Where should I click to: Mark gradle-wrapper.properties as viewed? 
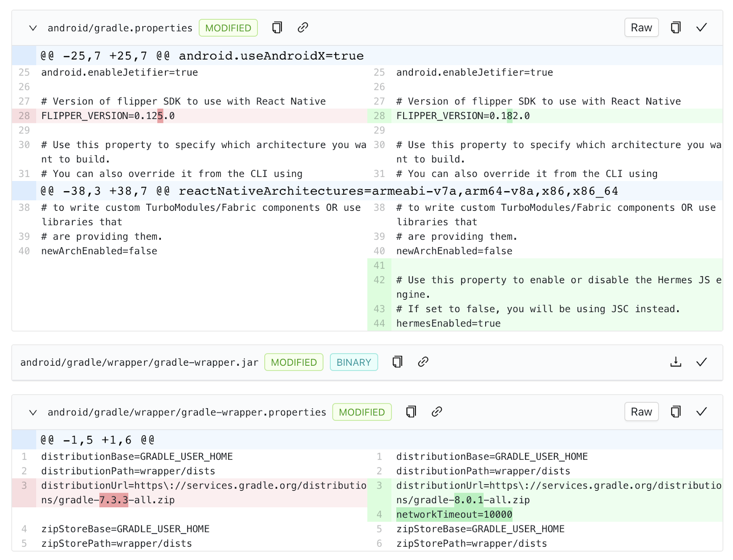701,412
